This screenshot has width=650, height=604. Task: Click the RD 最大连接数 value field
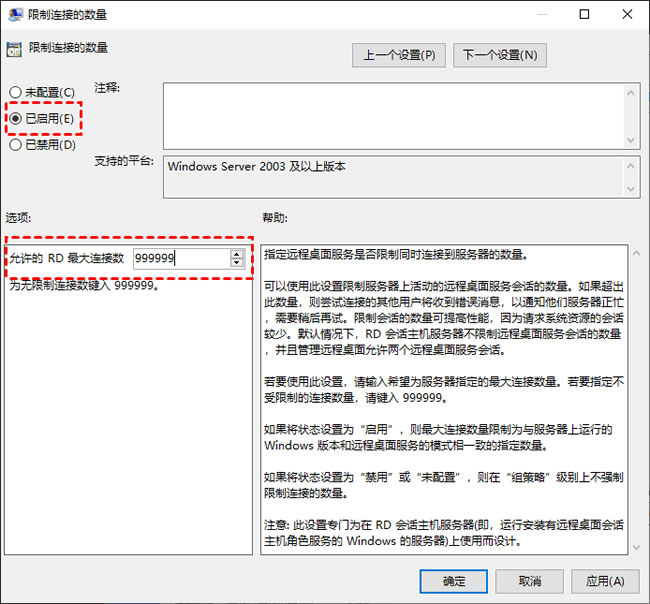tap(182, 258)
